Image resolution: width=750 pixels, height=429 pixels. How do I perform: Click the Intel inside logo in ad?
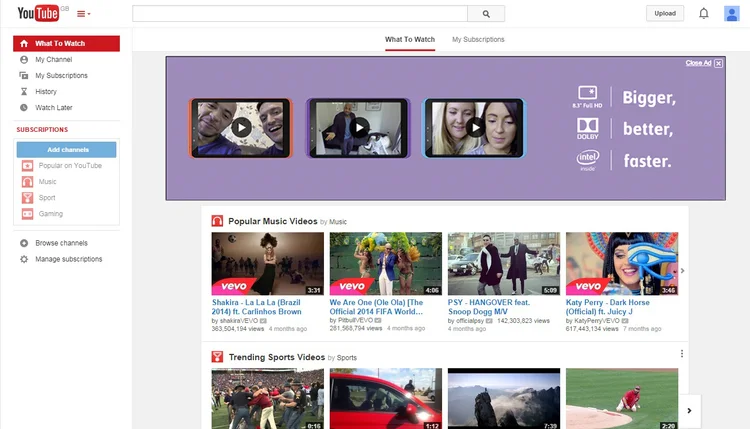(x=587, y=161)
